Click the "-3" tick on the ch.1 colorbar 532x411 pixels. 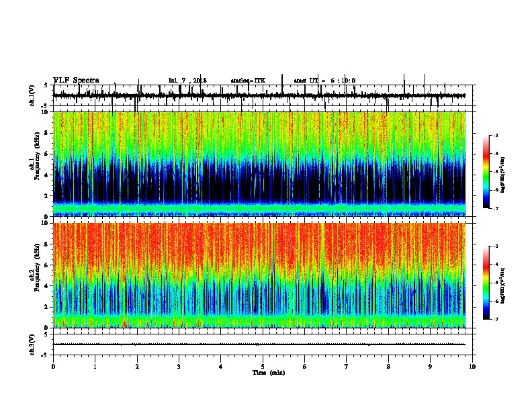click(x=496, y=135)
